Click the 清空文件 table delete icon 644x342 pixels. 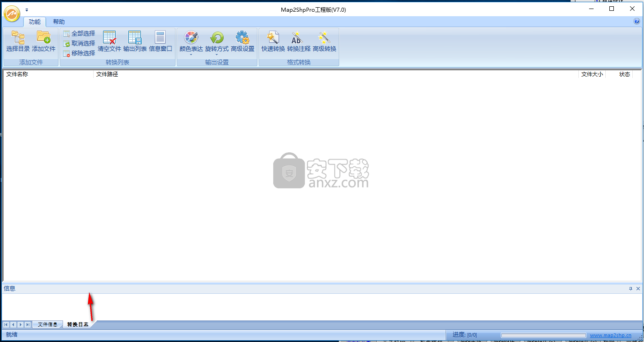109,37
